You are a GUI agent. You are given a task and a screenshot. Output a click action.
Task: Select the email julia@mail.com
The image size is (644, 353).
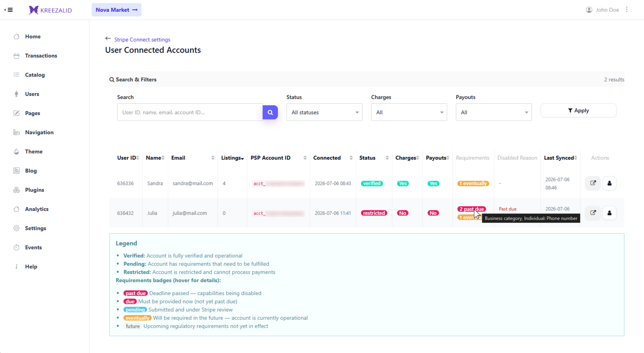(190, 213)
